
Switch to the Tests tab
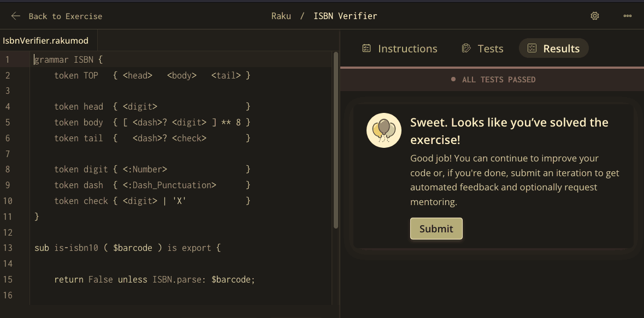[x=490, y=49]
